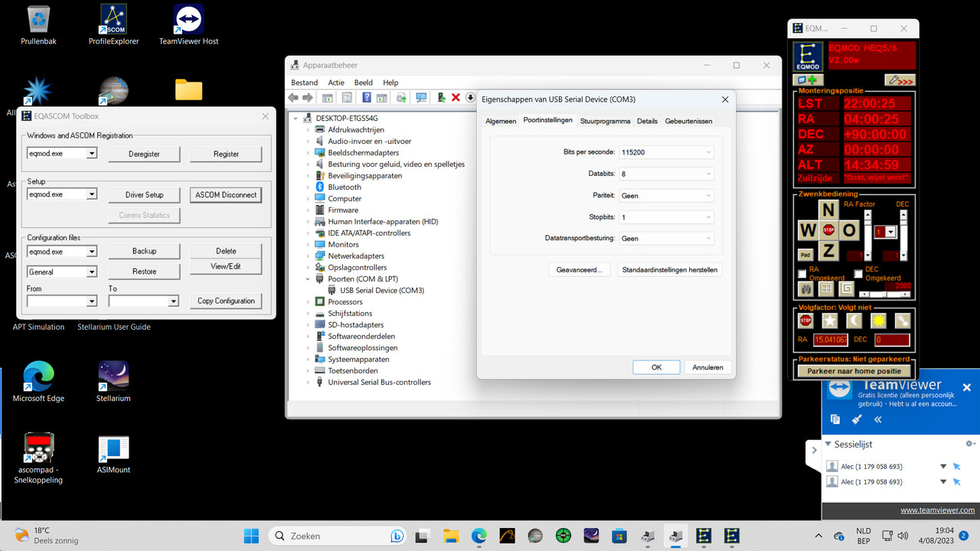Slew north with the N button in EQMOD
980x551 pixels.
[x=828, y=210]
